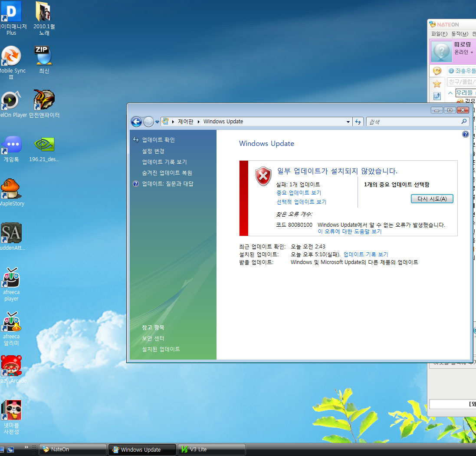Open 보안 센터 under 참고 항목
Image resolution: width=476 pixels, height=456 pixels.
[153, 338]
